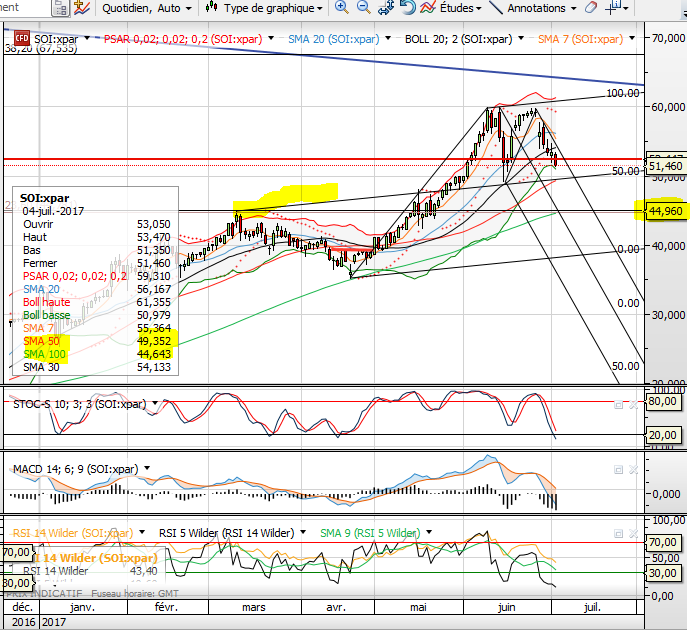
Task: Close the STOC-S indicator panel
Action: [633, 405]
